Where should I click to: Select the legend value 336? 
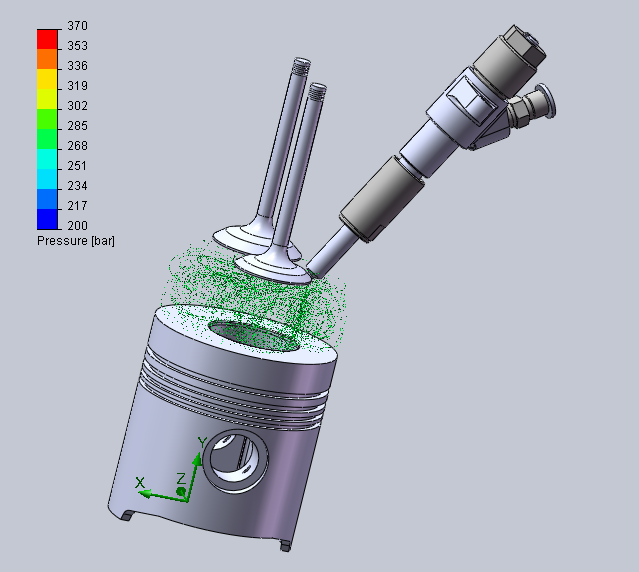pos(77,66)
